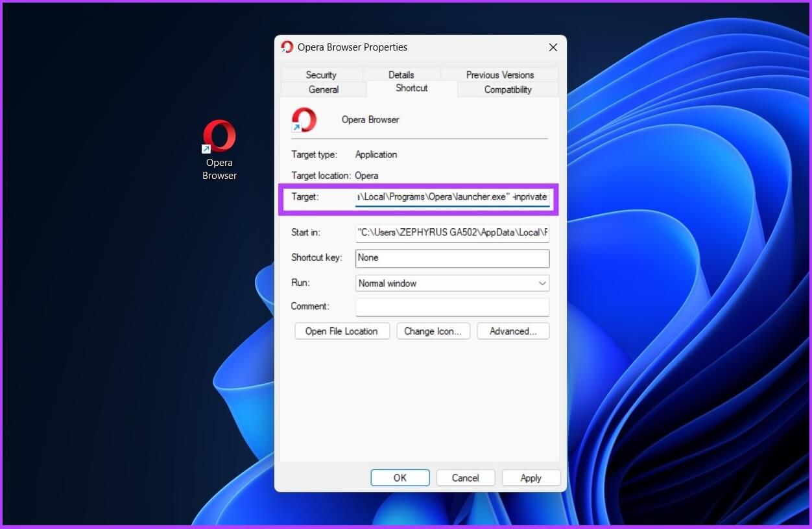The width and height of the screenshot is (812, 529).
Task: Click the Change Icon button
Action: (x=433, y=331)
